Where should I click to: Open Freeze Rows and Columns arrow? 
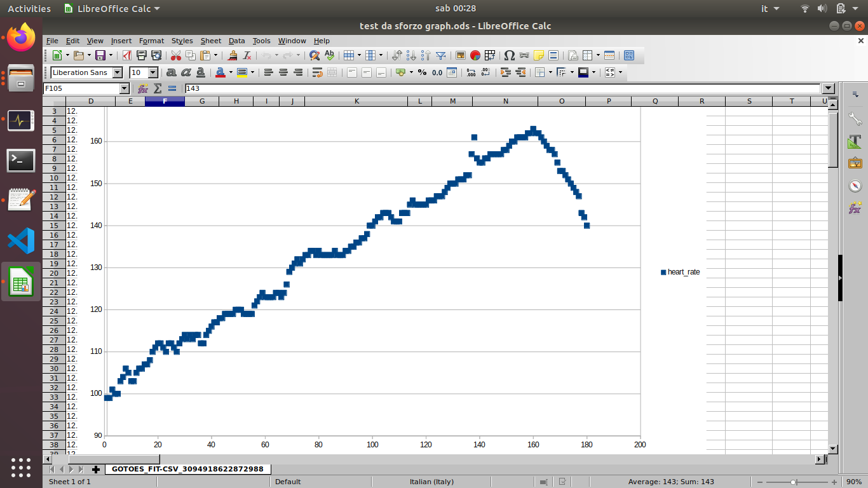click(x=599, y=55)
